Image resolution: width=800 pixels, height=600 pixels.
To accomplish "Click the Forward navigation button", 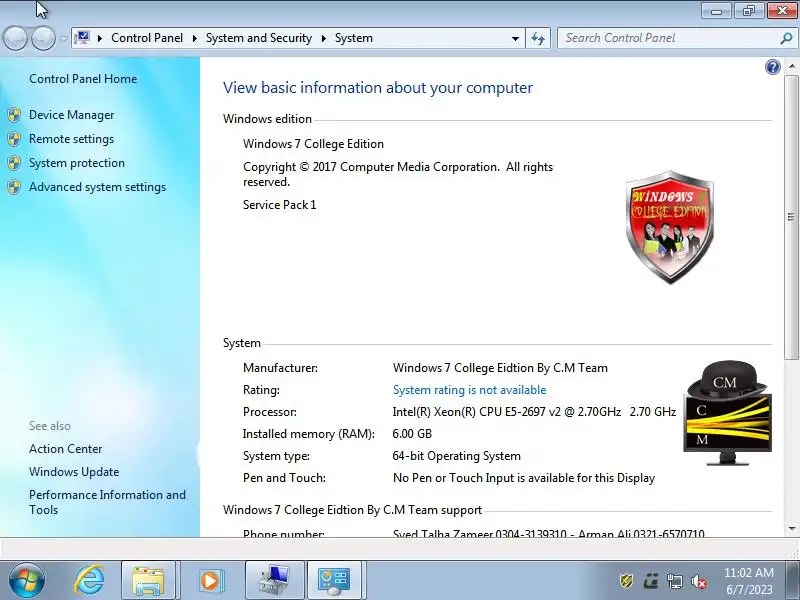I will pos(43,38).
